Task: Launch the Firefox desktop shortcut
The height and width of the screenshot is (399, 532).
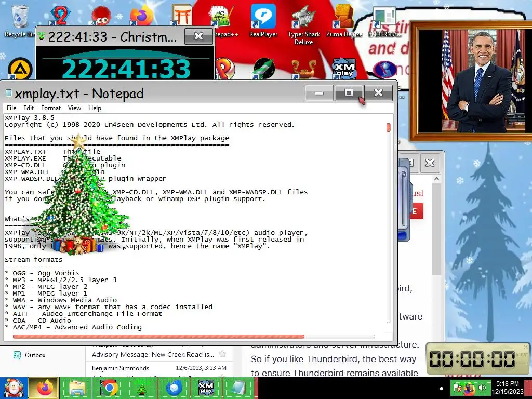Action: [x=141, y=15]
